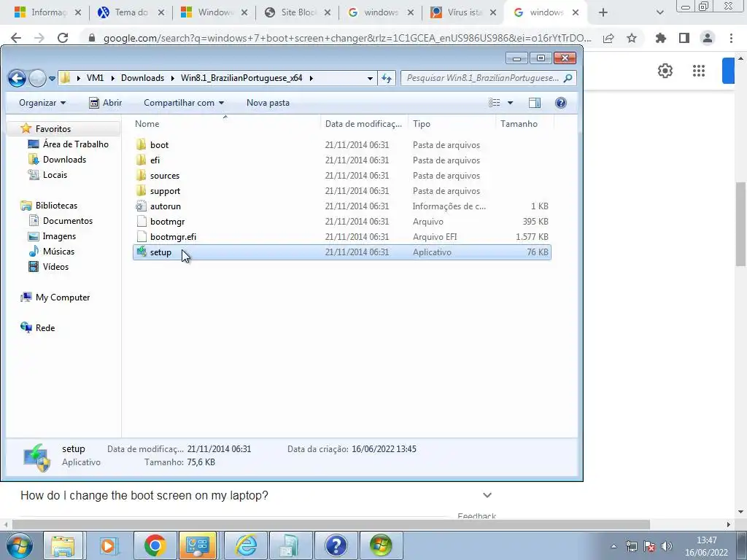Open Chrome profile avatar
The image size is (747, 560).
(x=708, y=38)
